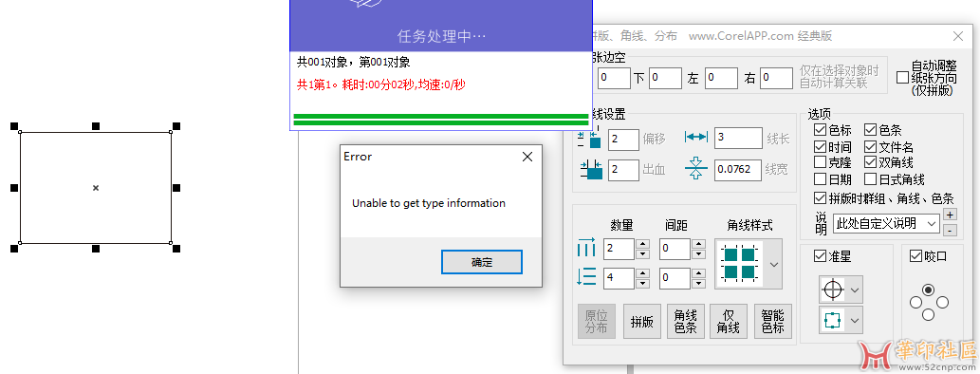The width and height of the screenshot is (980, 374).
Task: Click the 原位分布 button
Action: (597, 322)
